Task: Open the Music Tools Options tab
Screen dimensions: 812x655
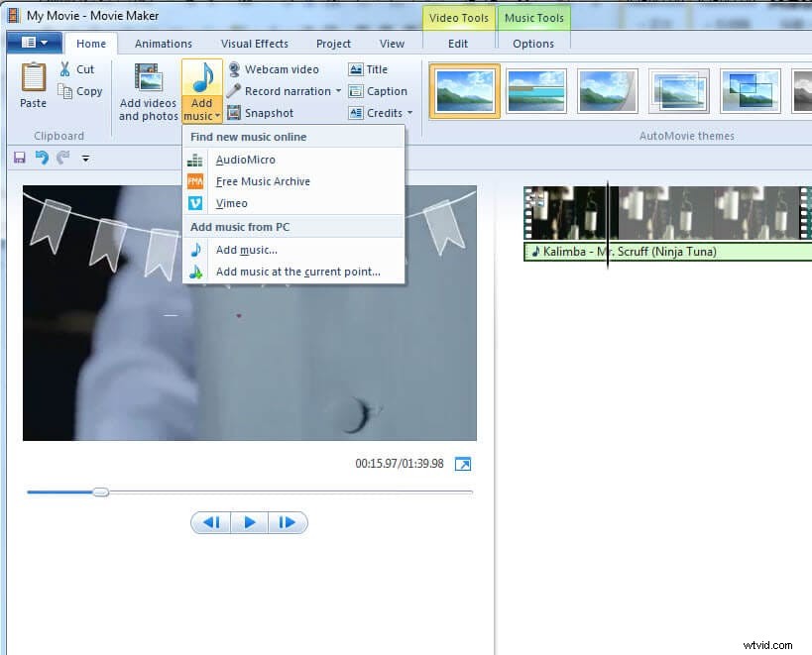Action: point(532,43)
